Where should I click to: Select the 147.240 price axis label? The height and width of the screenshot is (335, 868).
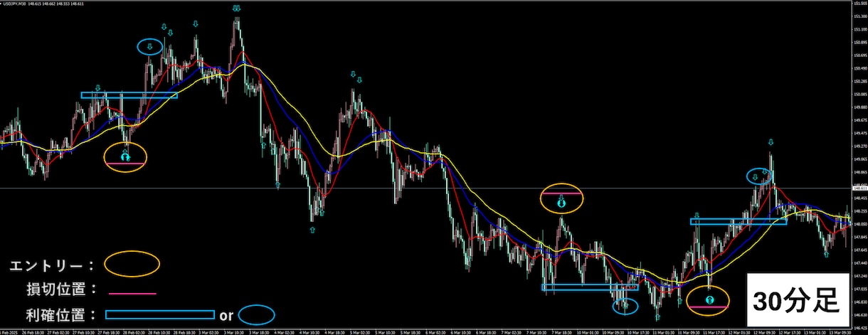[x=859, y=276]
